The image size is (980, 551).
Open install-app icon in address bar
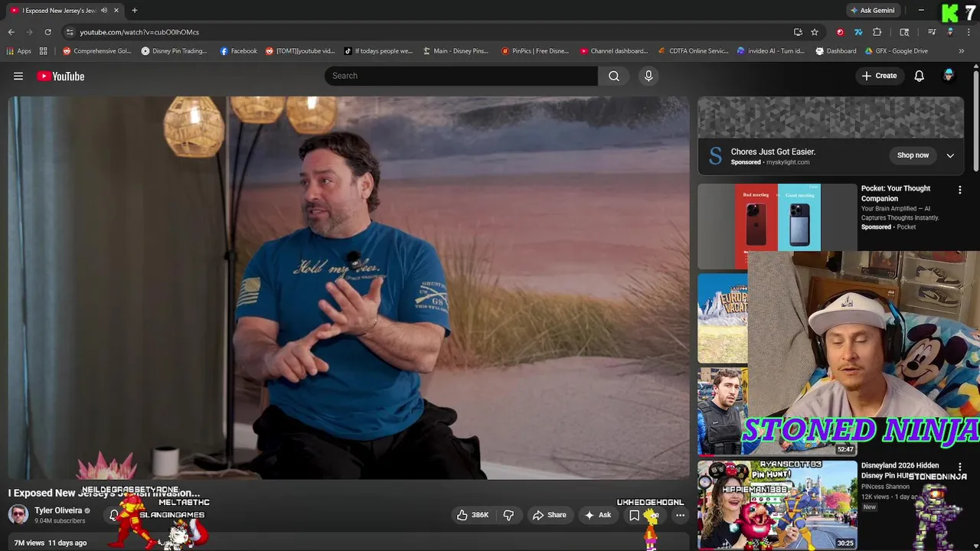click(798, 32)
